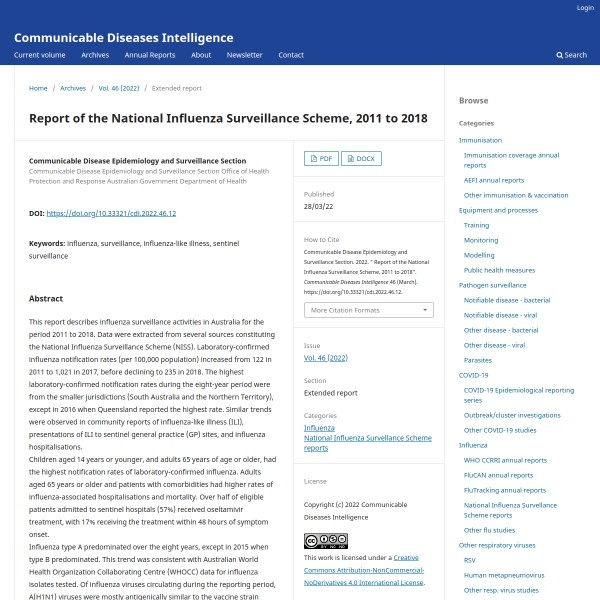The image size is (600, 600).
Task: Open Vol. 46 (2022) breadcrumb link
Action: (118, 88)
